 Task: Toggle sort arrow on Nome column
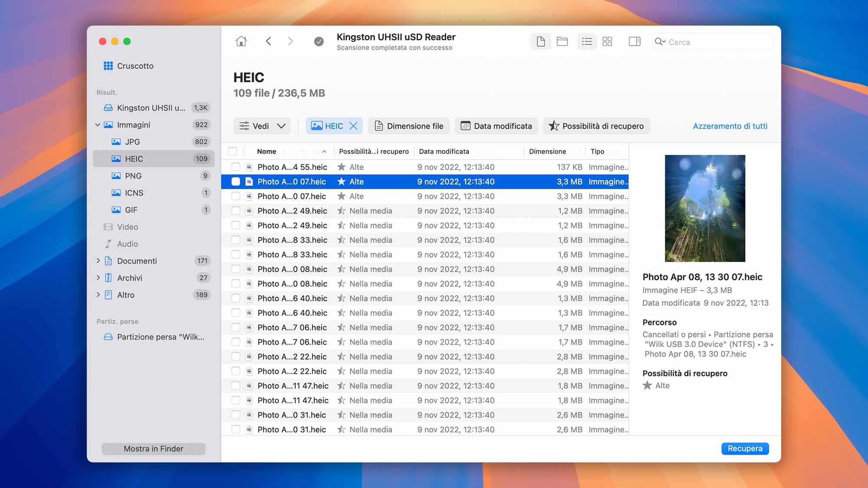tap(324, 151)
